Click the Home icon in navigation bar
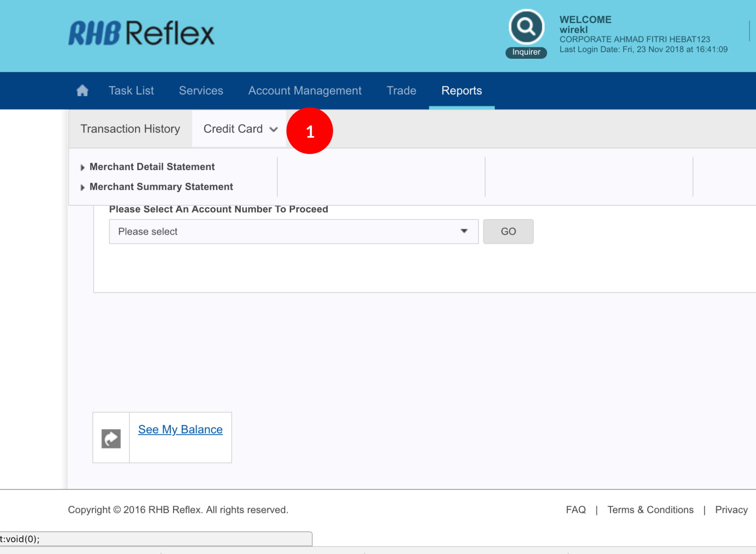This screenshot has width=756, height=554. point(82,91)
